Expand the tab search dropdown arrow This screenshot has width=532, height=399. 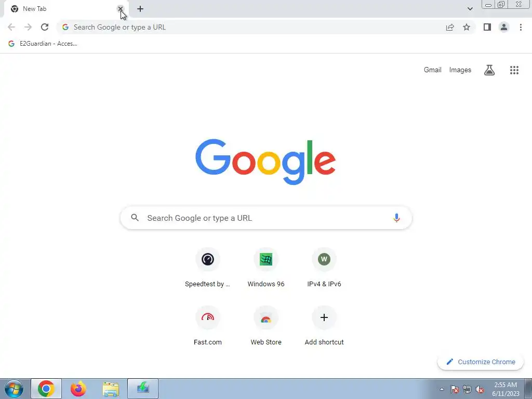coord(470,9)
